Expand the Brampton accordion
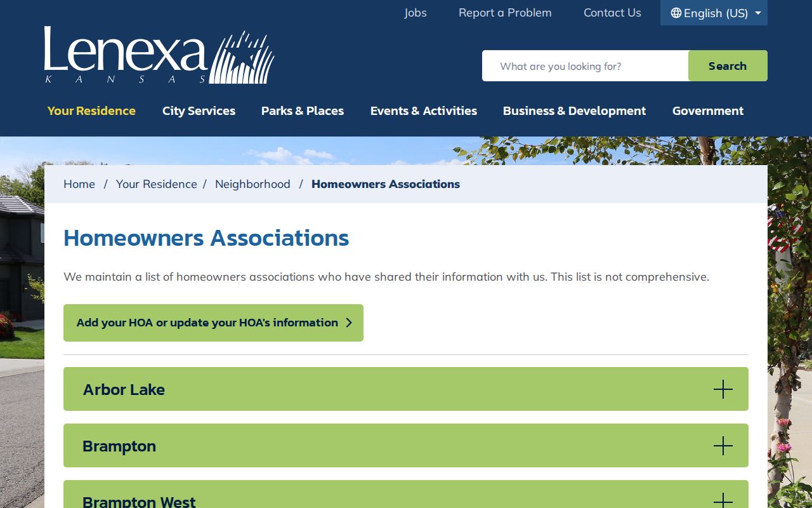Viewport: 812px width, 508px height. (x=406, y=446)
